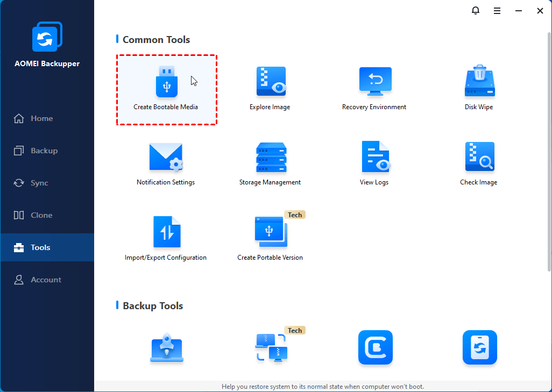Open the Sync section in sidebar
The height and width of the screenshot is (392, 552).
tap(39, 183)
